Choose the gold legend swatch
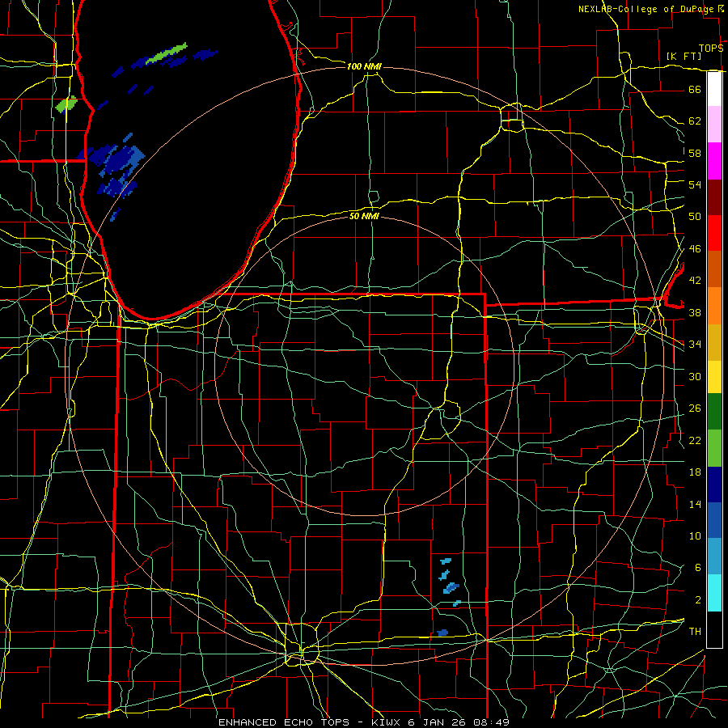The image size is (728, 728). pyautogui.click(x=714, y=343)
